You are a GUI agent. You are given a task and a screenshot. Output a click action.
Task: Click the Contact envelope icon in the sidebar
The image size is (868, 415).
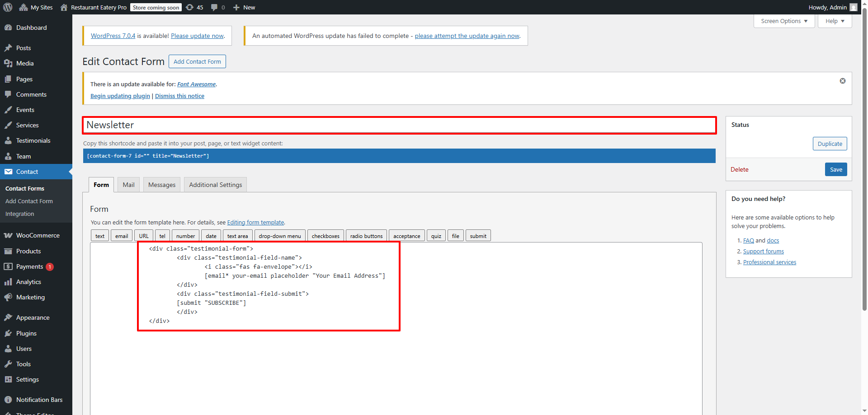(8, 172)
